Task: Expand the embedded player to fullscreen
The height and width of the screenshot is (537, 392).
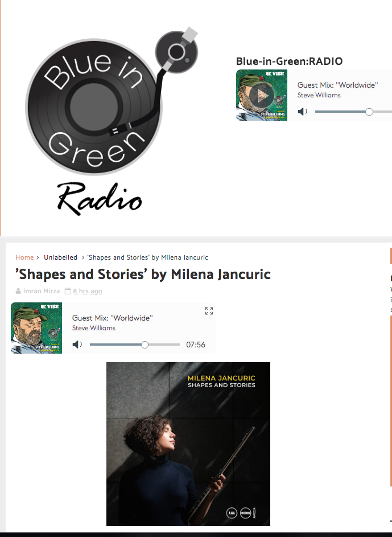Action: pos(209,310)
